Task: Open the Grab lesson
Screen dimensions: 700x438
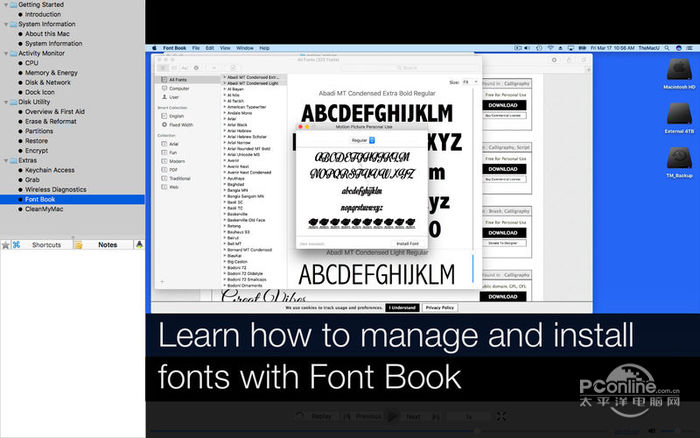Action: pos(32,180)
